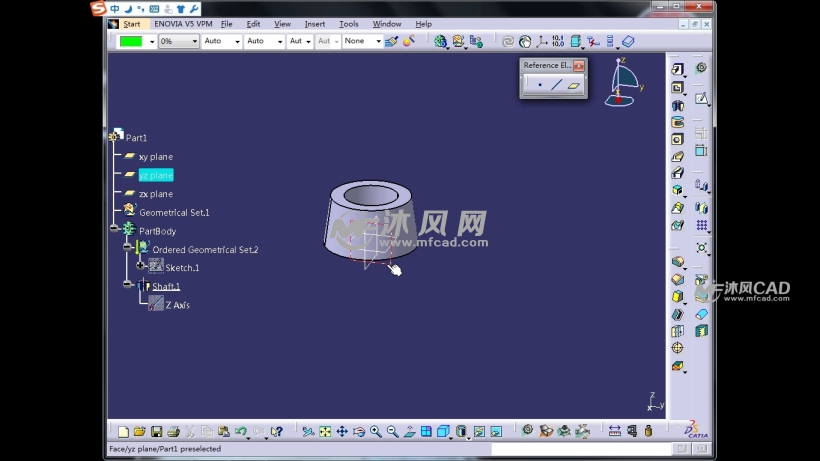The width and height of the screenshot is (820, 461).
Task: Select the Shaft revolve tool
Action: [x=677, y=106]
